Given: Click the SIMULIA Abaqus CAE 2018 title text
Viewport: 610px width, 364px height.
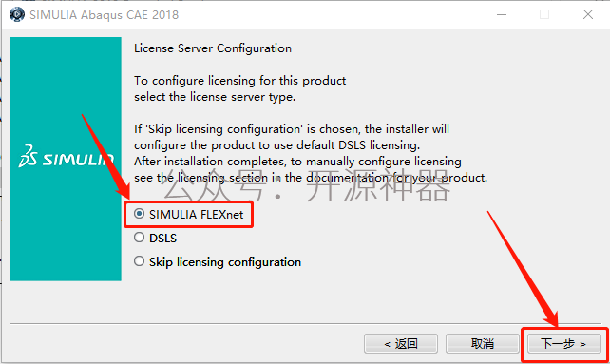Looking at the screenshot, I should pyautogui.click(x=105, y=15).
